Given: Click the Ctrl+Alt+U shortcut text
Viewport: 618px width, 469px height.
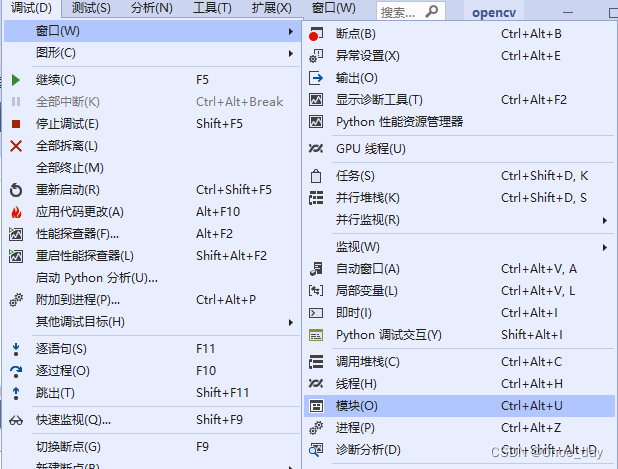Looking at the screenshot, I should click(532, 406).
